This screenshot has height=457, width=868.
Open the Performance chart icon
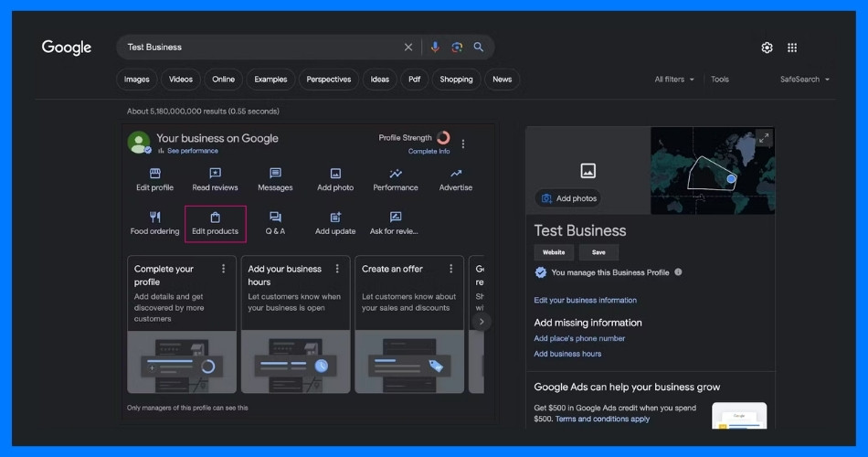point(396,174)
